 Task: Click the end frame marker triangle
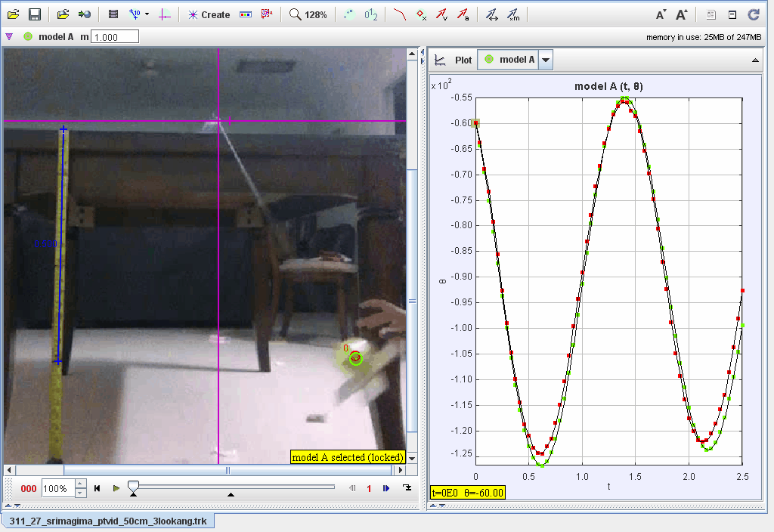pyautogui.click(x=231, y=494)
